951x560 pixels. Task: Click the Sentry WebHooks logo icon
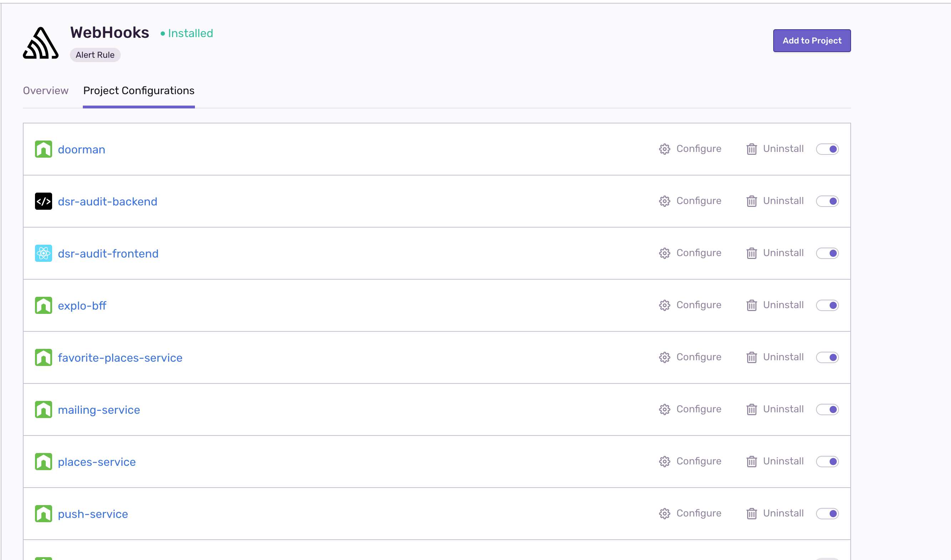tap(41, 43)
